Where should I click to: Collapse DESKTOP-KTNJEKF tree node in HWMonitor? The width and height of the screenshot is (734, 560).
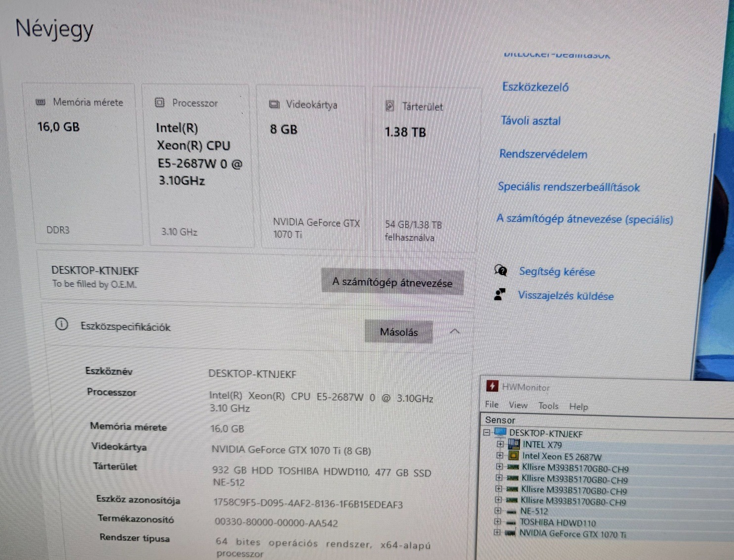pos(486,432)
